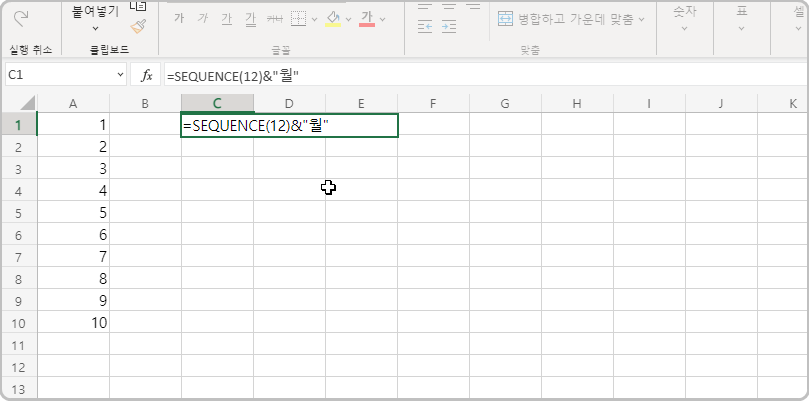Click cell A6 with value 6

pos(73,235)
